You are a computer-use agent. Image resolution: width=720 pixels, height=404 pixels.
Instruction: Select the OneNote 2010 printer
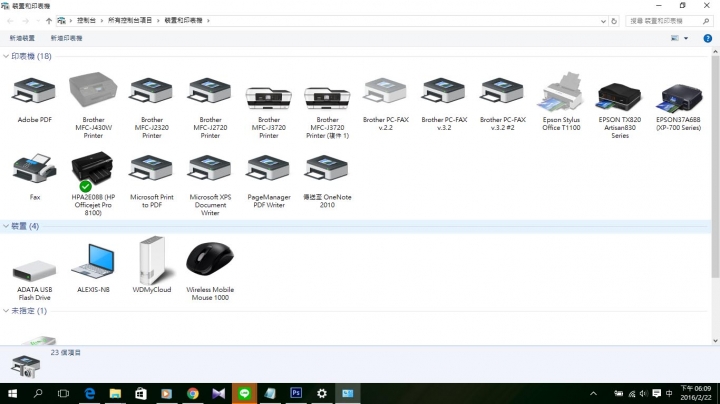(327, 168)
